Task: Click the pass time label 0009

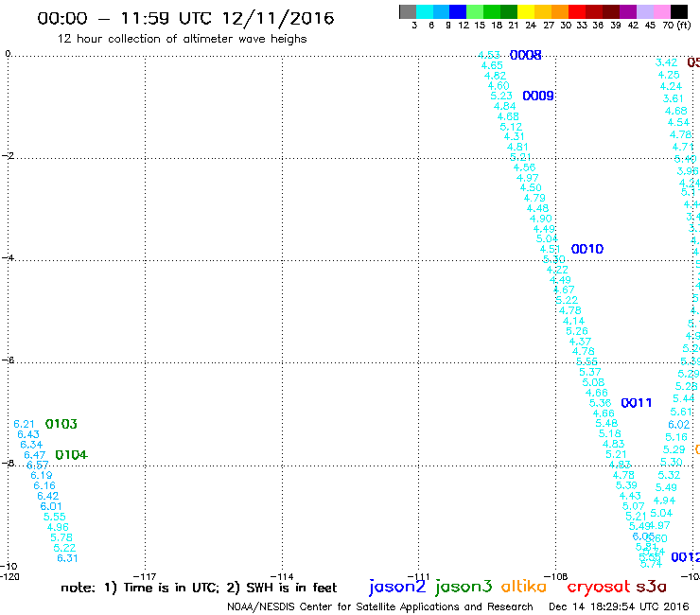Action: (x=538, y=96)
